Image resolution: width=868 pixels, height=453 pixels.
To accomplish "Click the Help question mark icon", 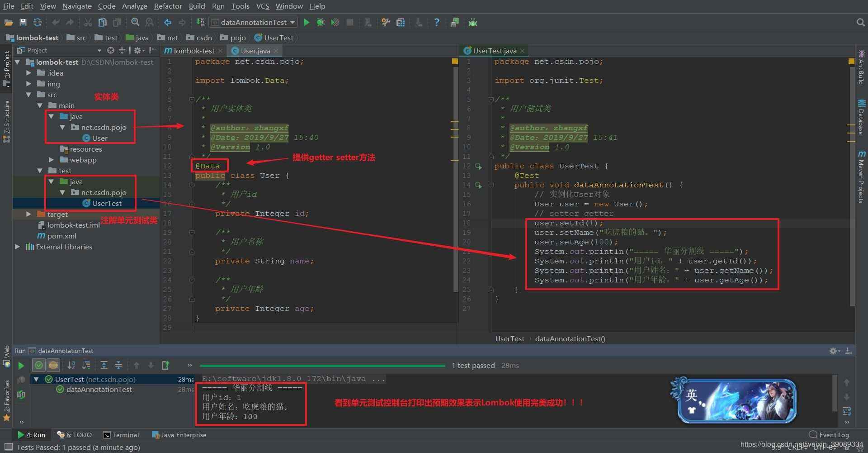I will [x=436, y=22].
